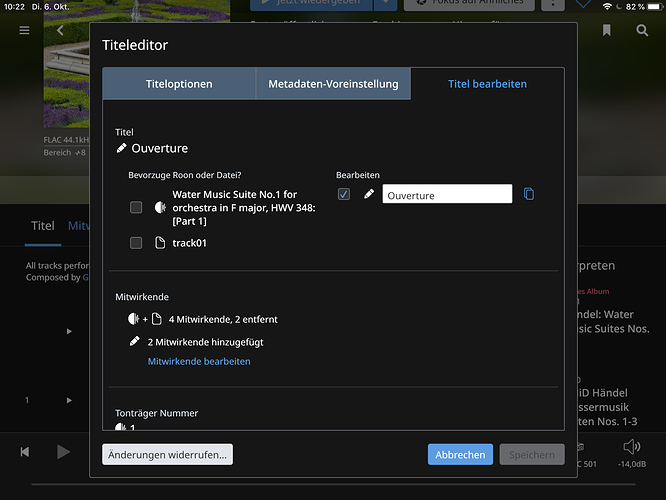Copy title using the clipboard icon
The image size is (666, 500).
click(529, 194)
